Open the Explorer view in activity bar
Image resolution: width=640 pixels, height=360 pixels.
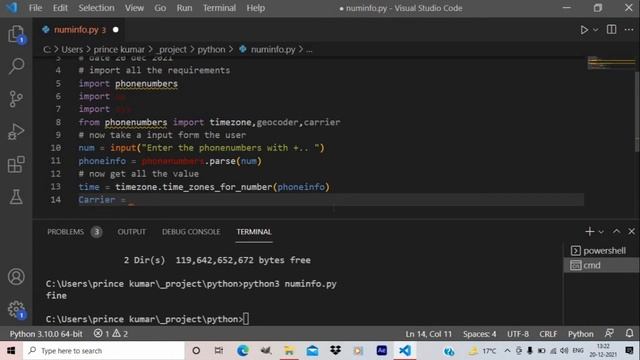(x=16, y=34)
